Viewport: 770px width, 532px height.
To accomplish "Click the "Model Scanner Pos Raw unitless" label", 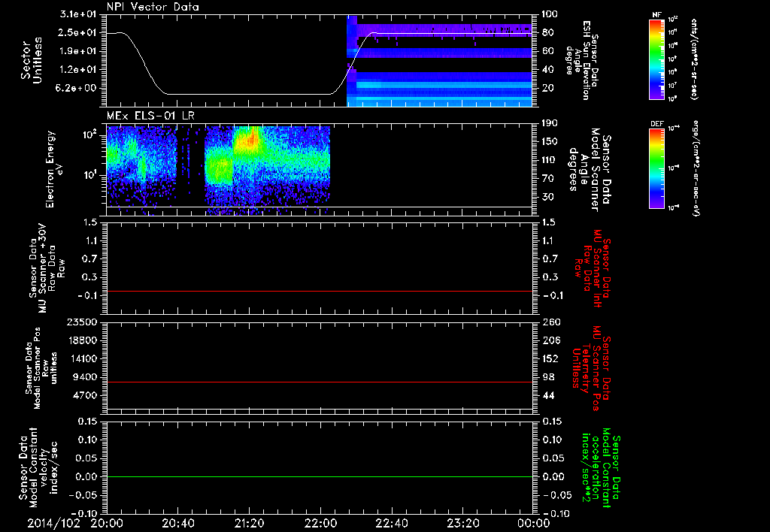I will click(41, 368).
